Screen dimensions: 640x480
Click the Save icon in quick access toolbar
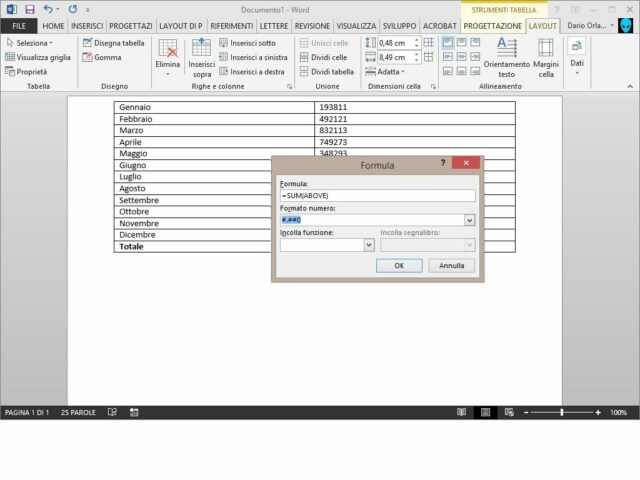click(29, 9)
